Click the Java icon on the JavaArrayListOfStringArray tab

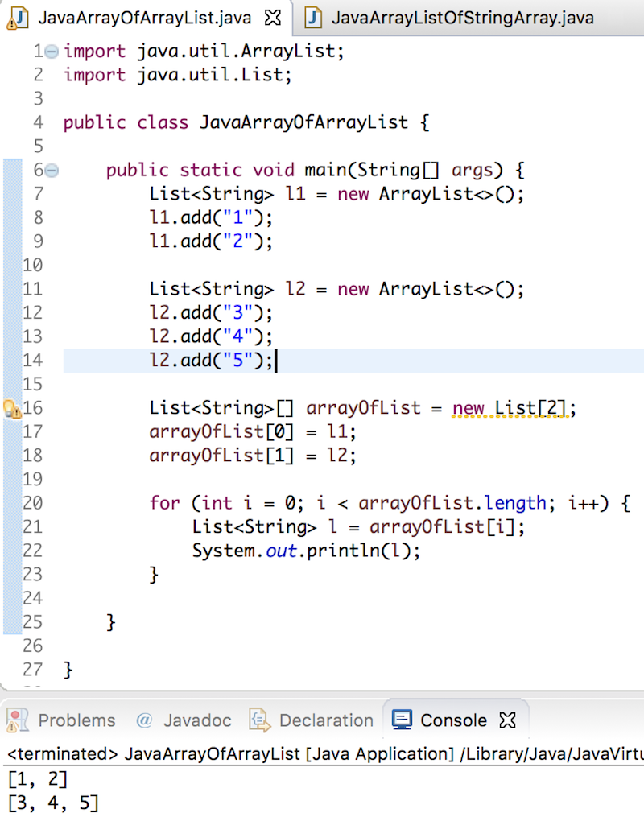(312, 17)
